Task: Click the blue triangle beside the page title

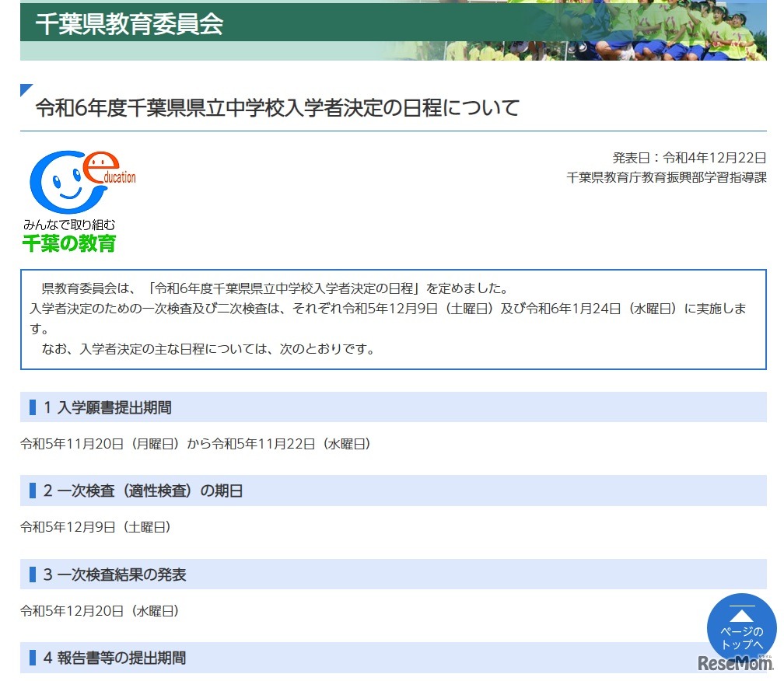Action: click(26, 89)
